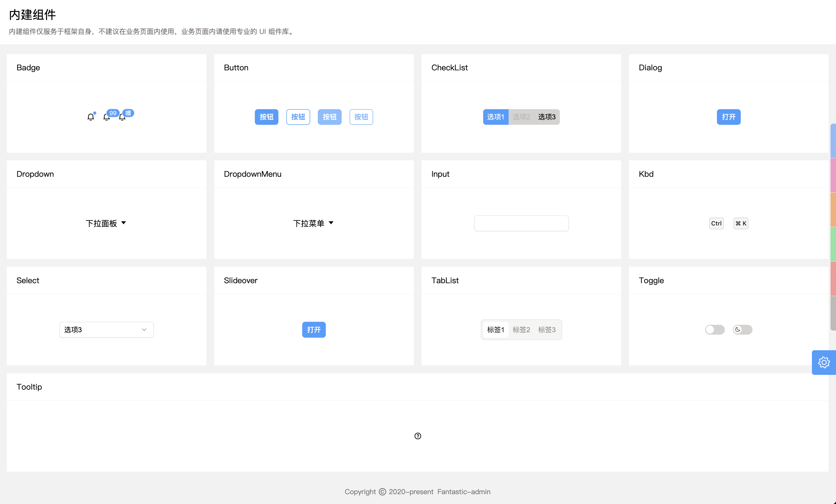Select 选项3 in the CheckList
The height and width of the screenshot is (504, 836).
547,117
